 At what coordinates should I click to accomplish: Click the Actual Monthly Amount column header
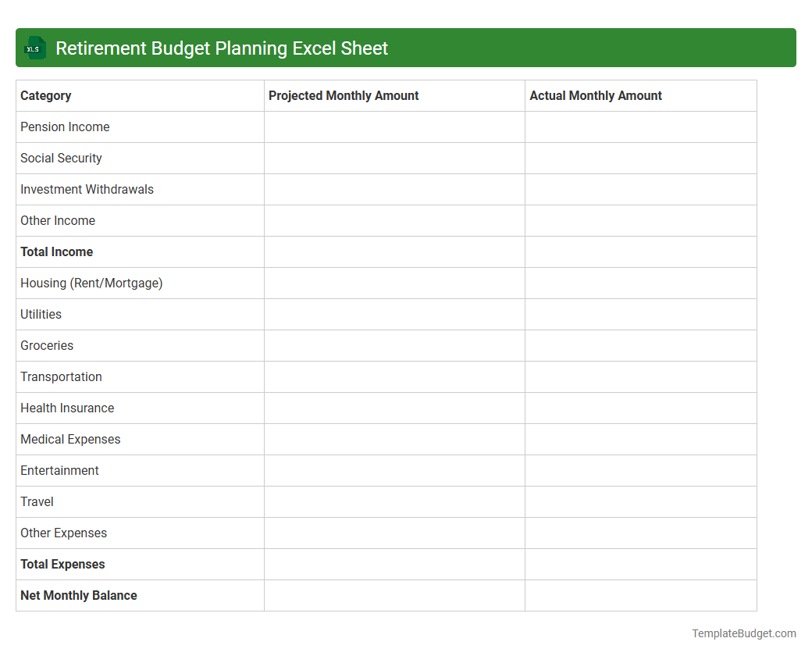[596, 95]
